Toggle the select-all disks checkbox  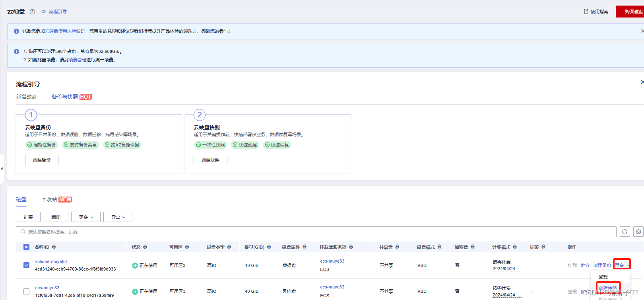[26, 247]
